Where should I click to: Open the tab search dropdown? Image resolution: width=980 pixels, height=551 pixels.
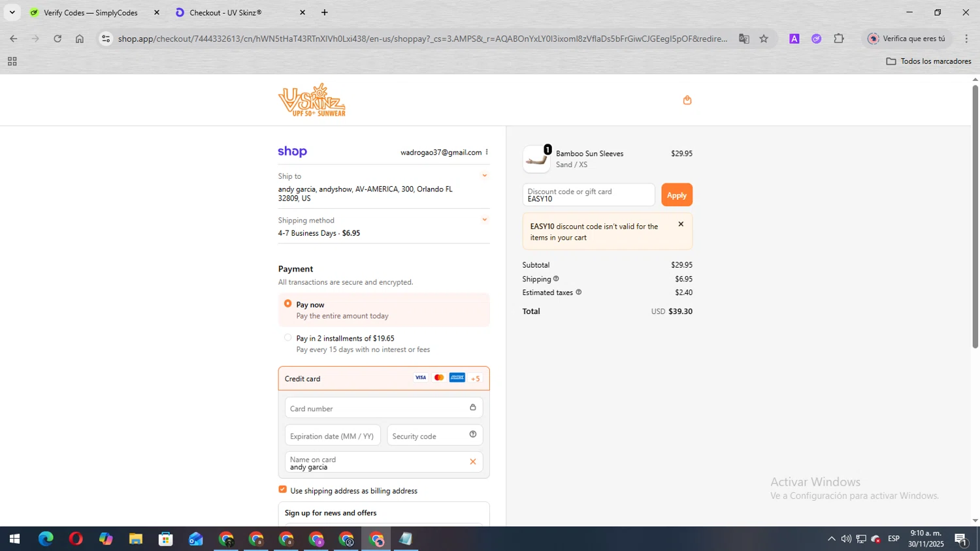coord(12,12)
